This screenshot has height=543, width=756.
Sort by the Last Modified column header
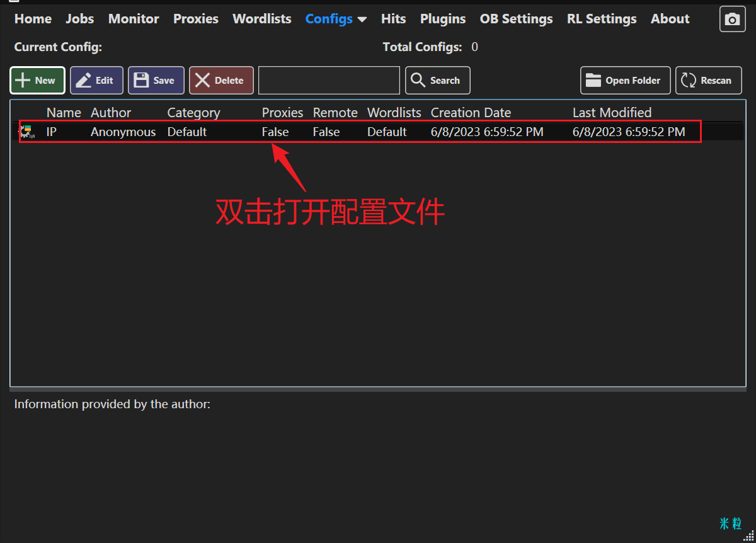(x=612, y=113)
